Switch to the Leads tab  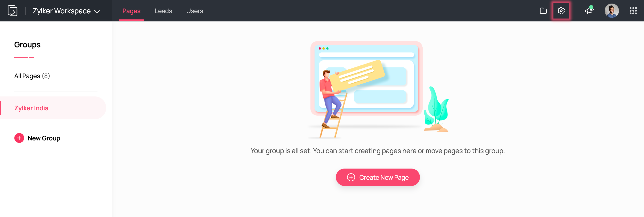(163, 11)
